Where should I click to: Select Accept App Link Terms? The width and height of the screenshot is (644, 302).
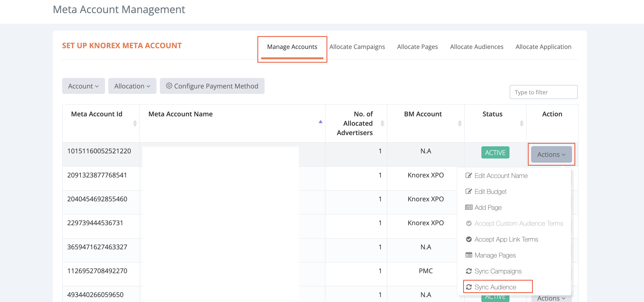pyautogui.click(x=502, y=239)
